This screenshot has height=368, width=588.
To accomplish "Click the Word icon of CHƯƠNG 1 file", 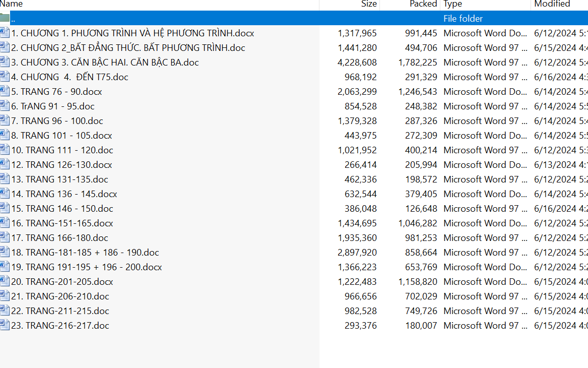I will pyautogui.click(x=5, y=33).
